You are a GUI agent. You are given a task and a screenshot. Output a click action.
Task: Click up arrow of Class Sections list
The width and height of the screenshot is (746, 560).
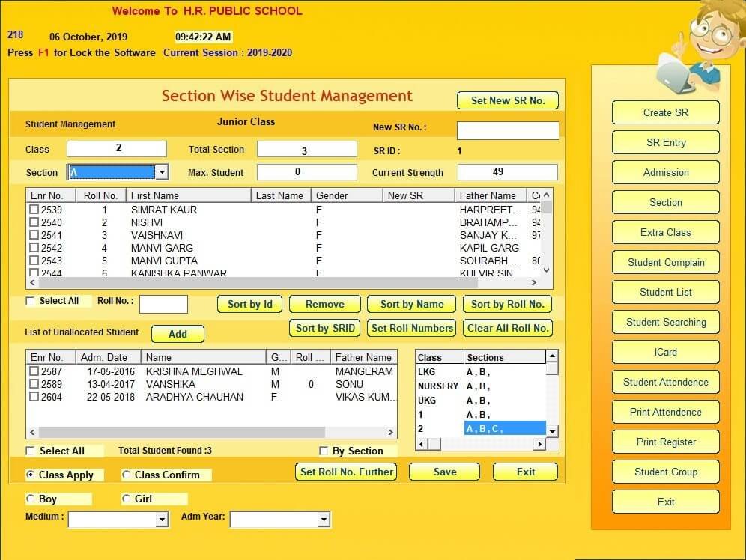tap(552, 356)
